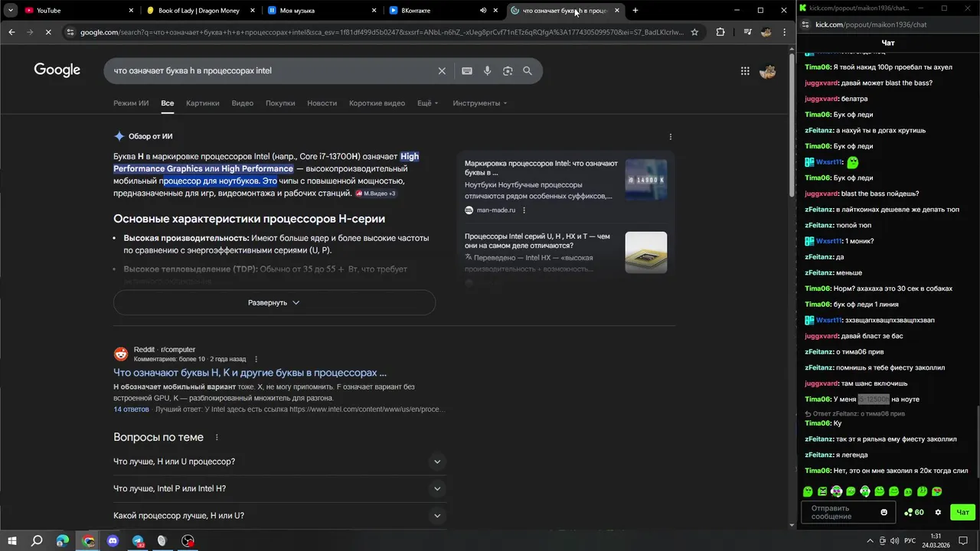The image size is (980, 551).
Task: Expand question 'Что лучше, H или U процессор?'
Action: 279,461
